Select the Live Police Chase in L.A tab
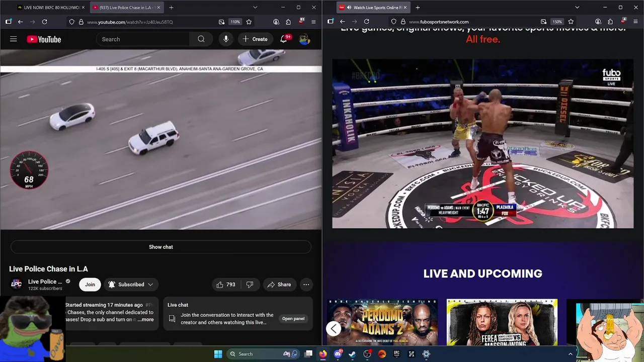The image size is (644, 362). [x=126, y=8]
